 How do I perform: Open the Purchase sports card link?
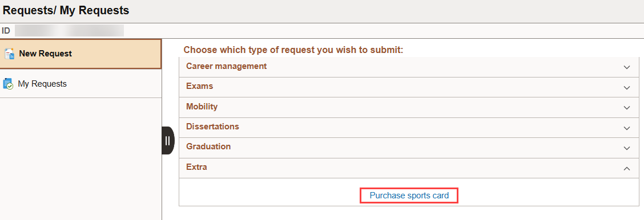409,195
